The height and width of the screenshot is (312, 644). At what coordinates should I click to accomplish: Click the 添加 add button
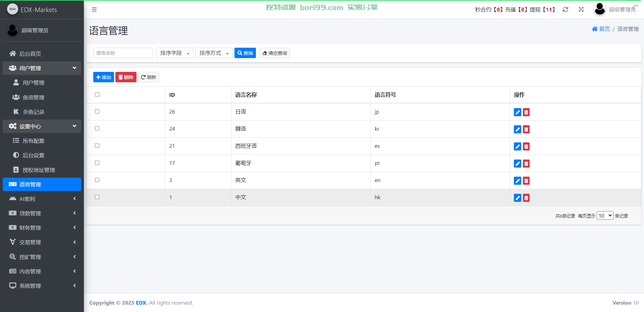point(104,77)
